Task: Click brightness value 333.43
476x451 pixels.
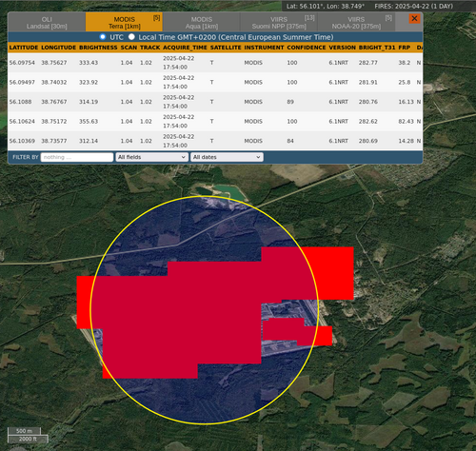Action: point(89,63)
